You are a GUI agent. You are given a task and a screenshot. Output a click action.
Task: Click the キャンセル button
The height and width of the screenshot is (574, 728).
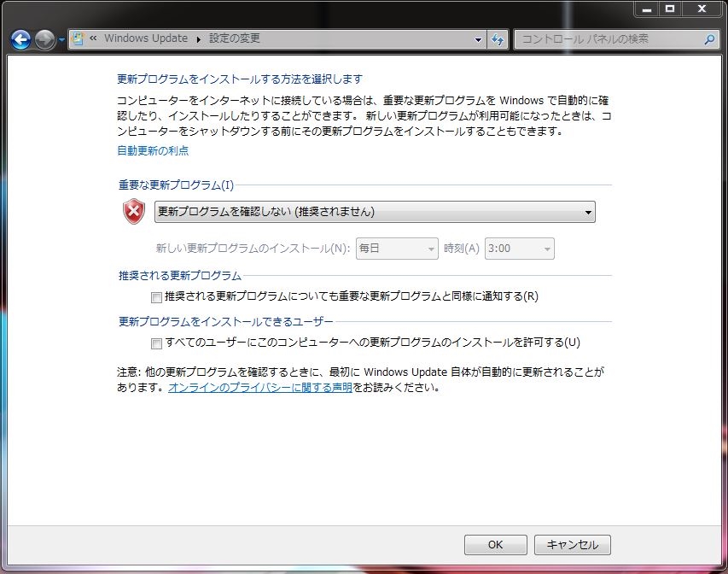point(573,545)
